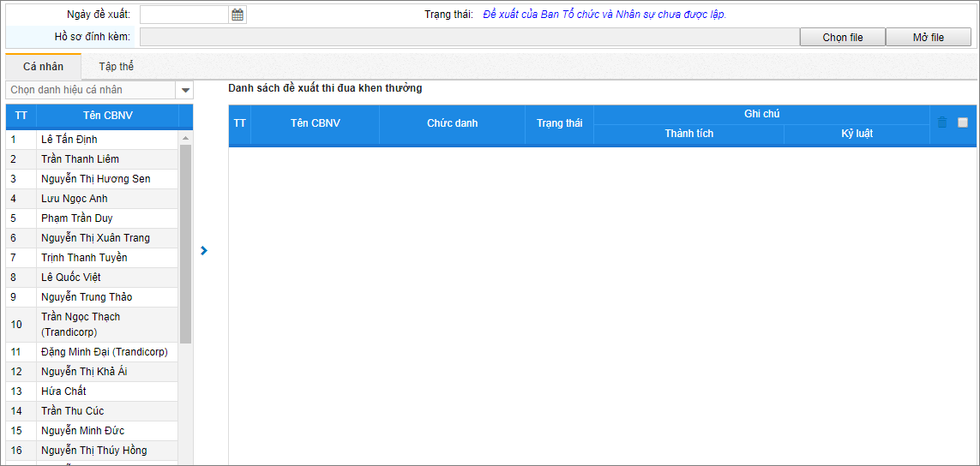Click the trash delete icon in table header
This screenshot has width=980, height=466.
point(942,123)
